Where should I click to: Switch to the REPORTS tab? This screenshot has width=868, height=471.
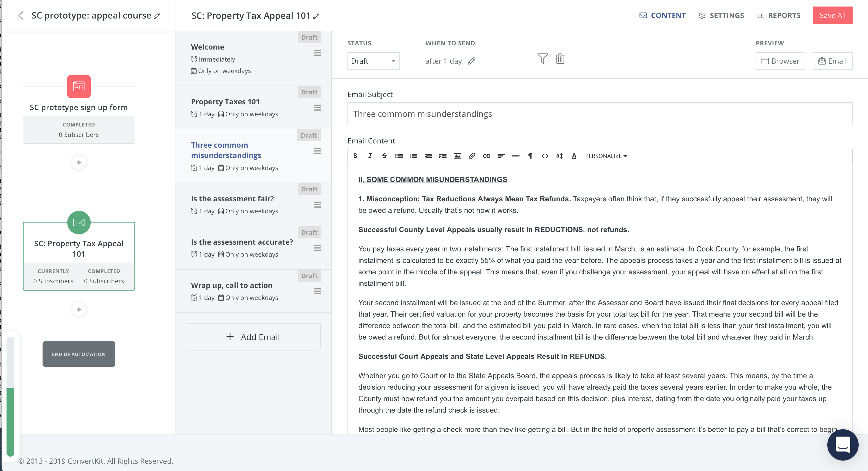(778, 15)
